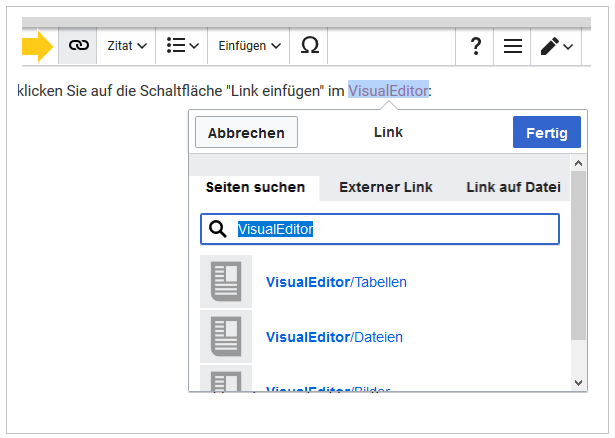Click the magnifier icon in the search field
This screenshot has width=615, height=438.
pyautogui.click(x=218, y=229)
